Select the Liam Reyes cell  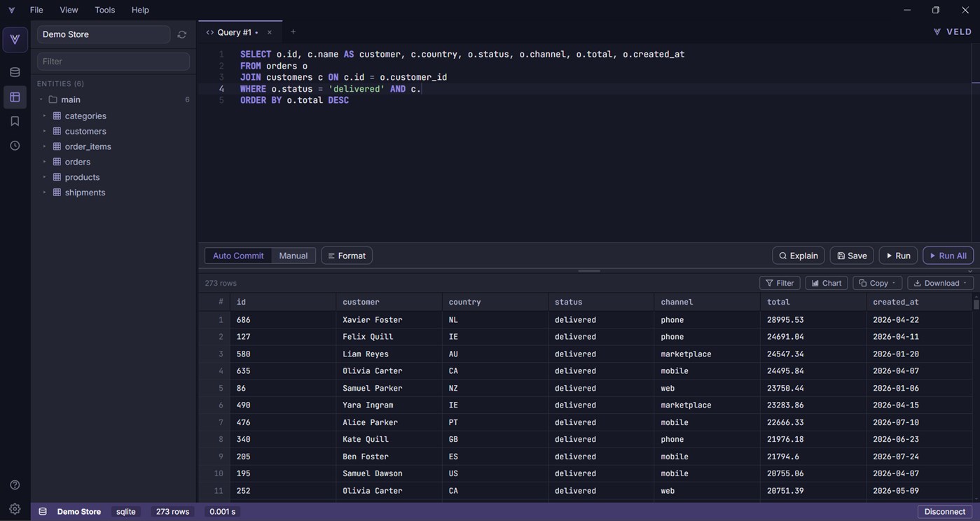pos(389,354)
